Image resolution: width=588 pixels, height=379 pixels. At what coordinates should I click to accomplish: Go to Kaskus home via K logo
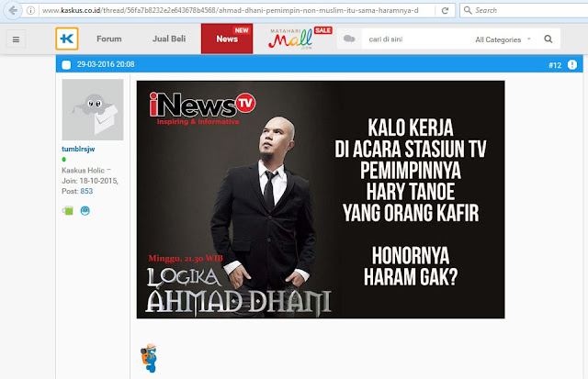point(67,39)
